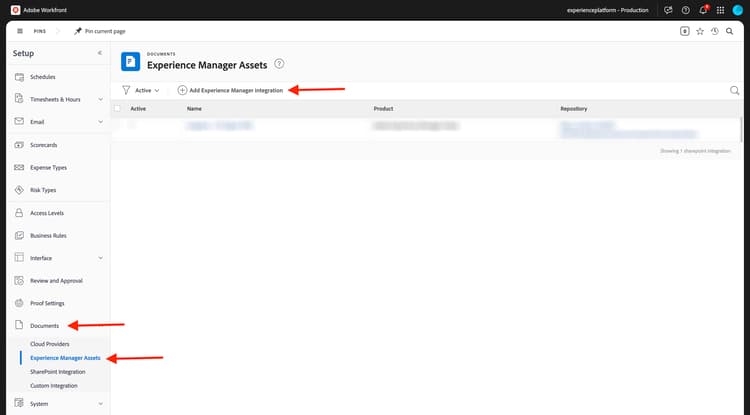Viewport: 750px width, 415px height.
Task: Click the Email envelope icon
Action: click(19, 121)
